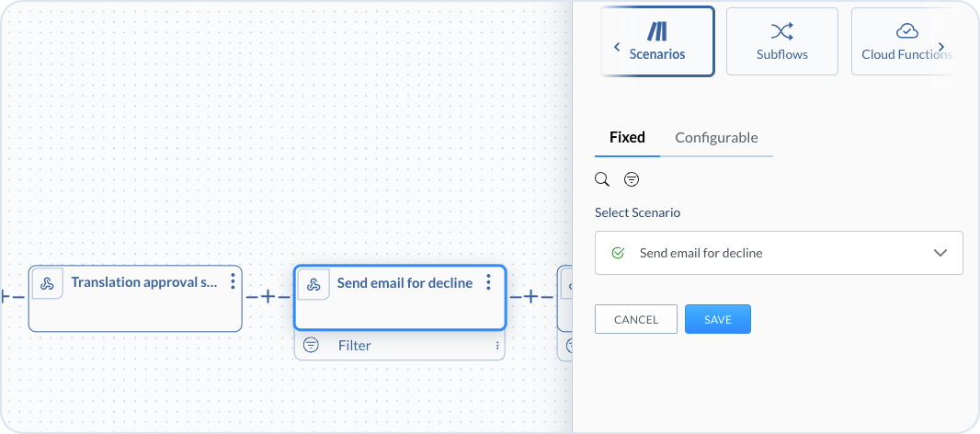Switch to the Fixed tab

pyautogui.click(x=627, y=138)
